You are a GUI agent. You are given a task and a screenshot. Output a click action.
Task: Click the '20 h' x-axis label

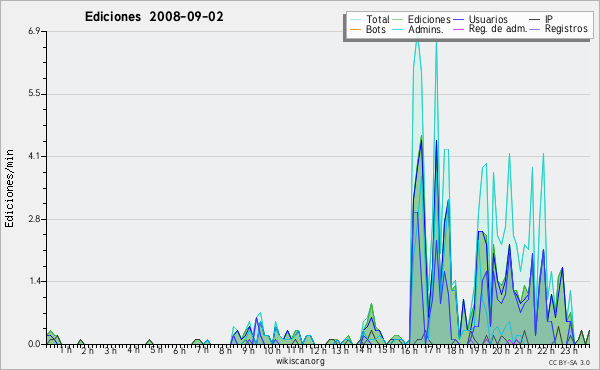pyautogui.click(x=501, y=350)
